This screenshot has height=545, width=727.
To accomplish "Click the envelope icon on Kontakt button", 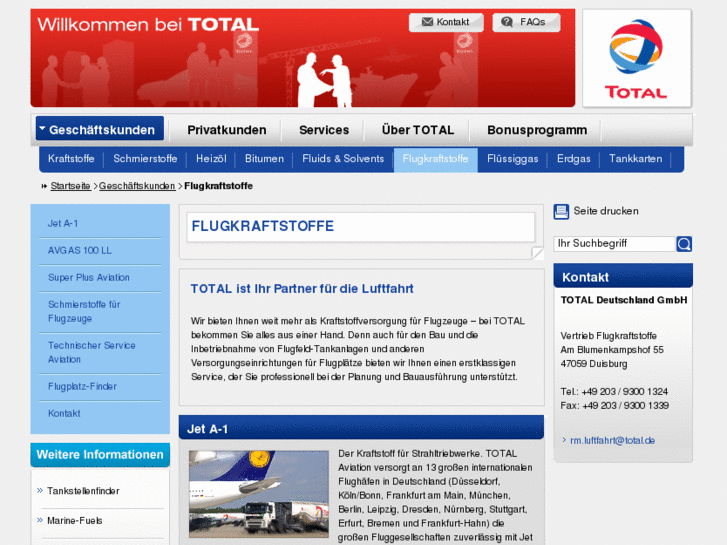I will 427,22.
